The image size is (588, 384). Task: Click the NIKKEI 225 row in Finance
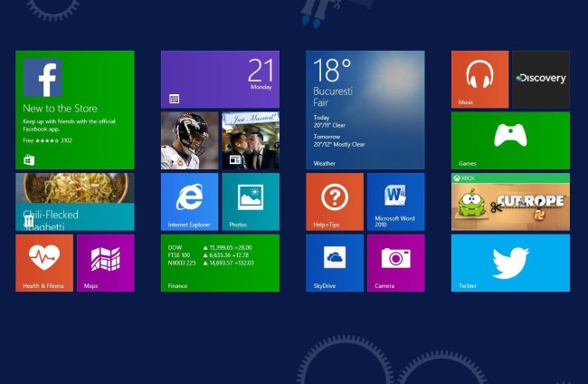point(211,263)
